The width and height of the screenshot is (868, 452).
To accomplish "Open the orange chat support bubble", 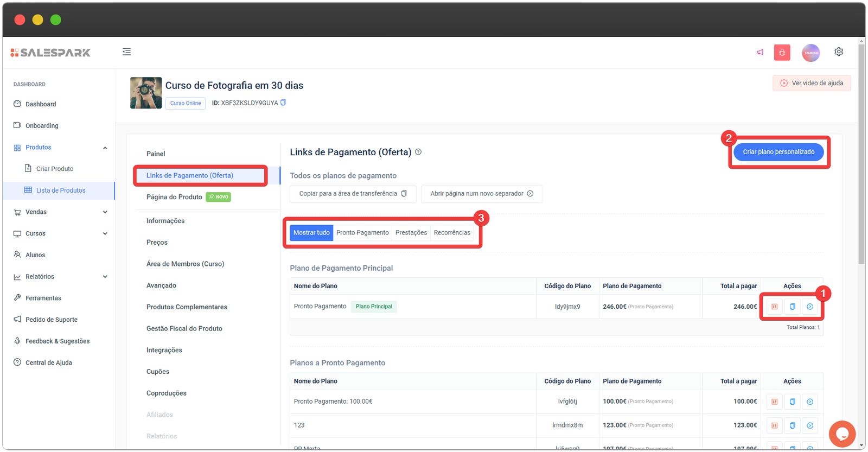I will [x=842, y=434].
